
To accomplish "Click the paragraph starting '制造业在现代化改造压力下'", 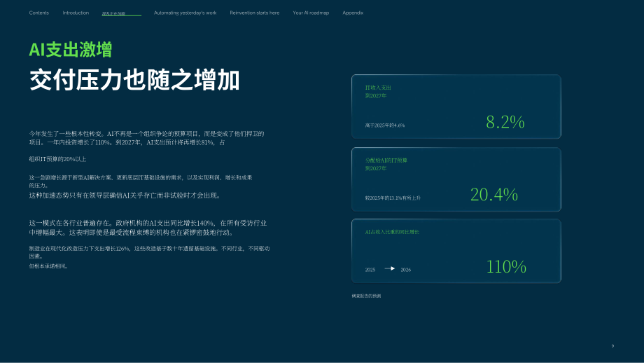I will 149,252.
